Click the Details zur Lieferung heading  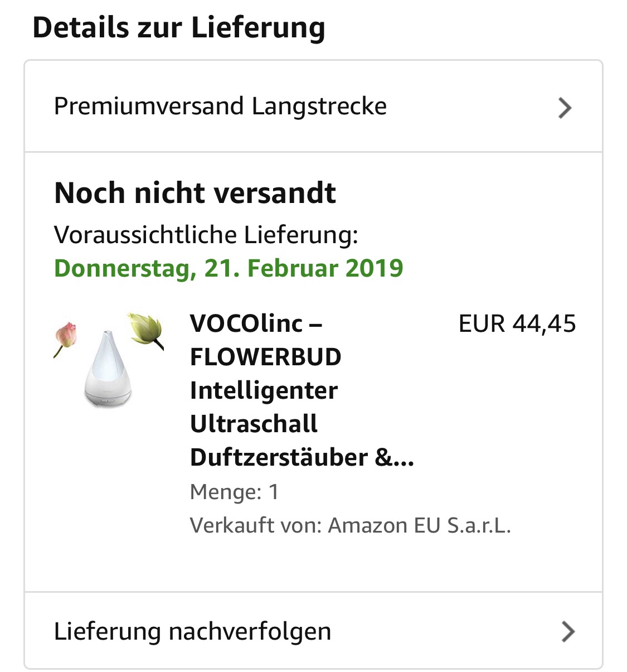coord(179,28)
